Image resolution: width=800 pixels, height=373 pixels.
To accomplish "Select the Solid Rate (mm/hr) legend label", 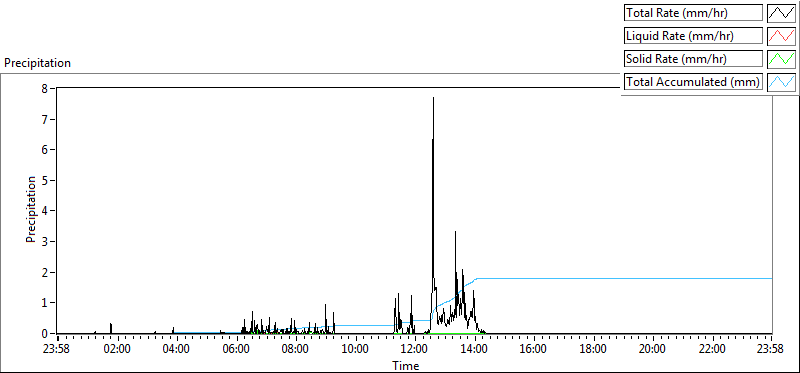I will tap(693, 59).
